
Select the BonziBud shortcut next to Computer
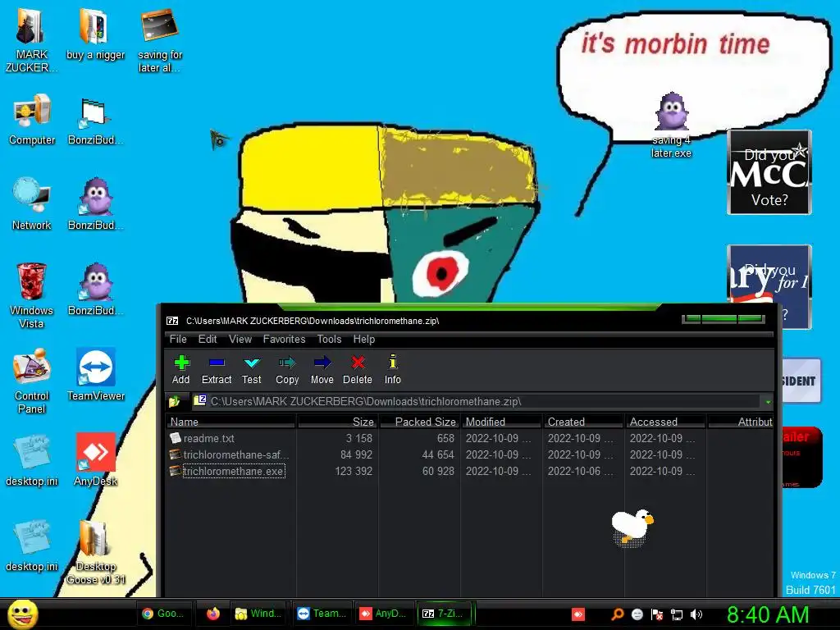tap(96, 120)
